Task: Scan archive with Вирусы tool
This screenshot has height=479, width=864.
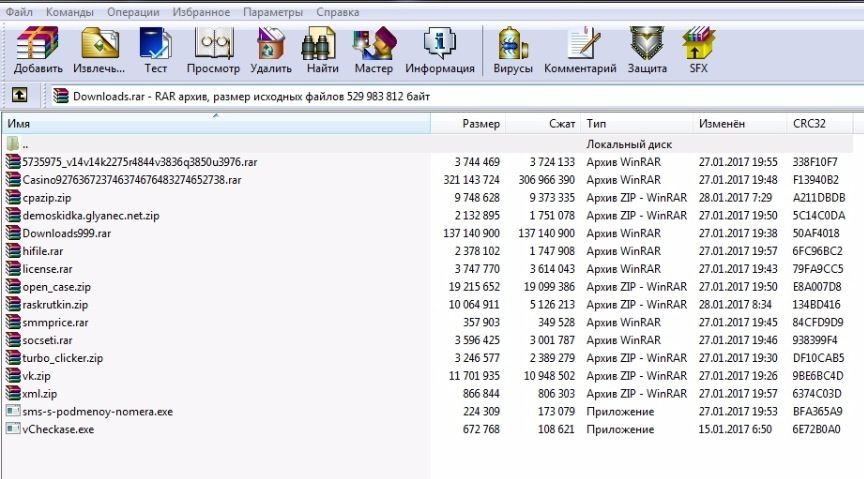Action: pyautogui.click(x=513, y=44)
